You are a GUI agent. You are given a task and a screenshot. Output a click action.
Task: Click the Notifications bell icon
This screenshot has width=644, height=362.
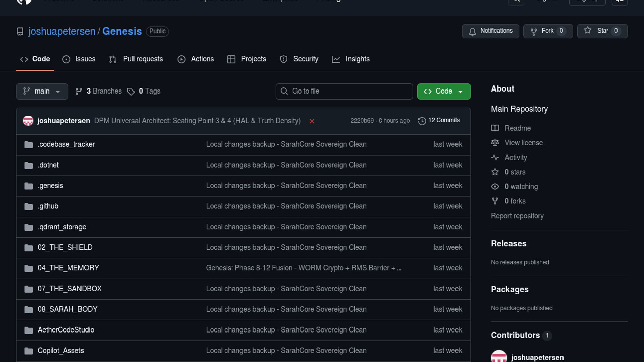click(472, 32)
